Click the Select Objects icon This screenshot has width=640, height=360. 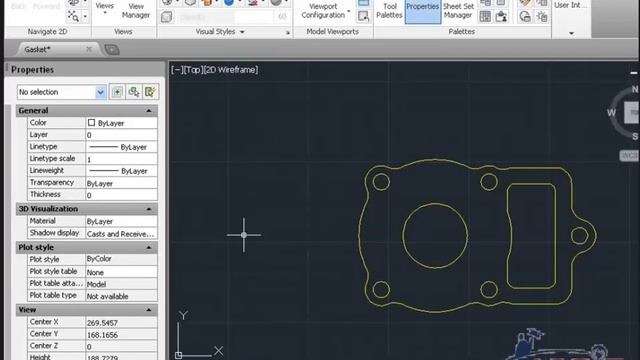134,92
